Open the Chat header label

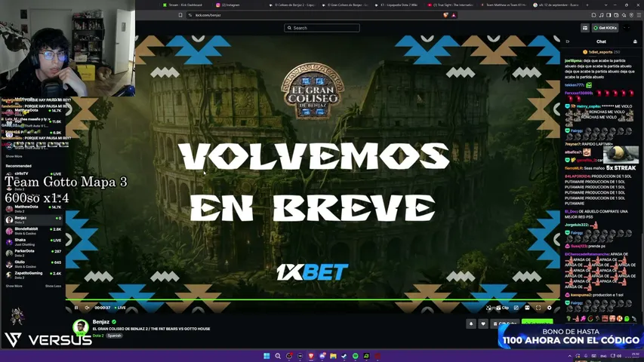[601, 41]
